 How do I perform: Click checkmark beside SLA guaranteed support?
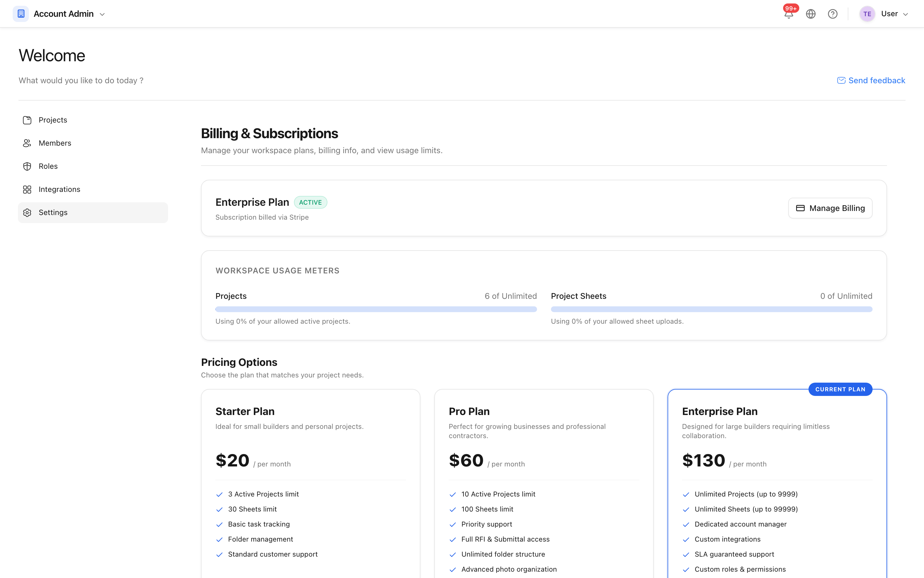pyautogui.click(x=686, y=555)
